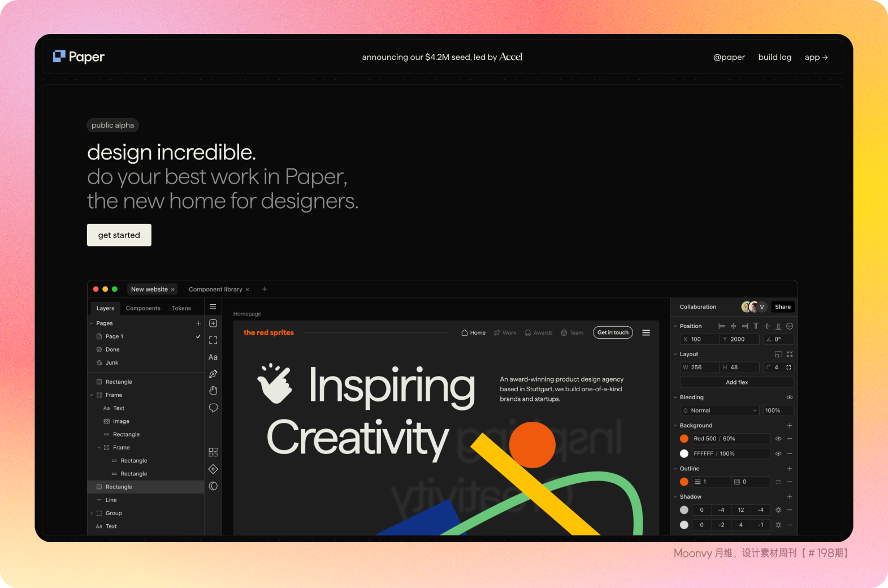Expand the Group layer in tree

[92, 513]
